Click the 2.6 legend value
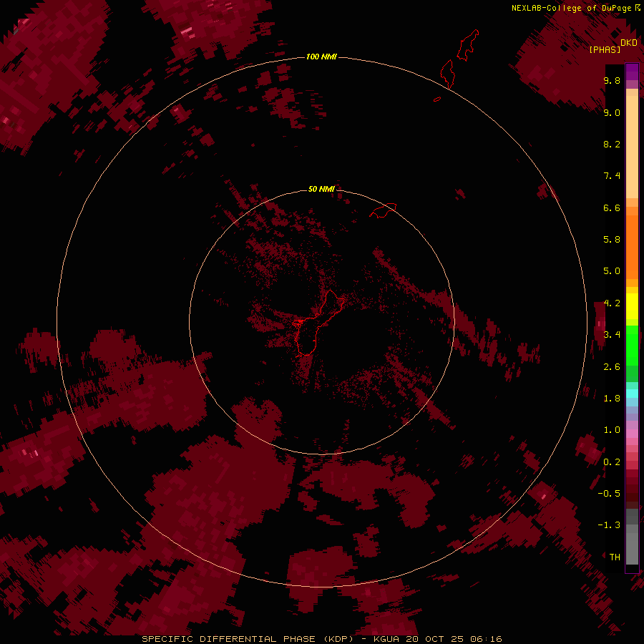This screenshot has height=644, width=644. [612, 367]
